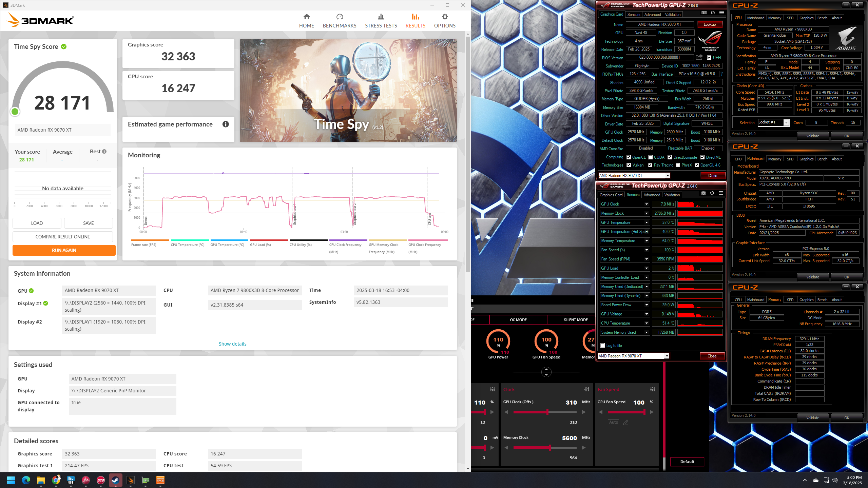Click the collapse/expand arrows circle in the tuning utility
868x488 pixels.
point(546,372)
